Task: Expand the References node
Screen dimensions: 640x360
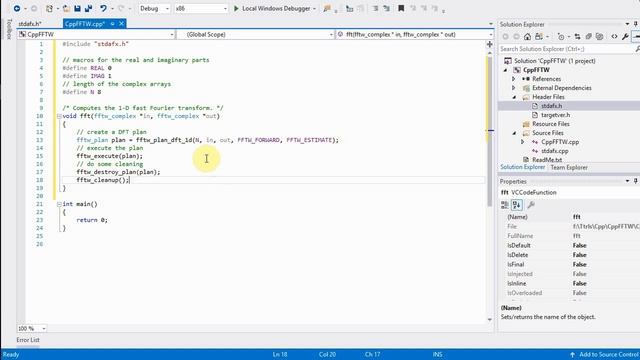Action: [x=514, y=79]
